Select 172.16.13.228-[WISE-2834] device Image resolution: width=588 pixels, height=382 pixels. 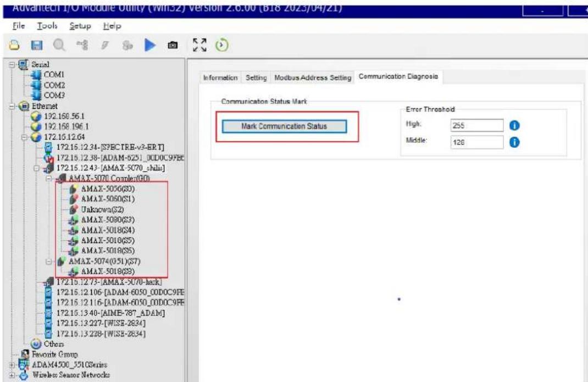(101, 334)
